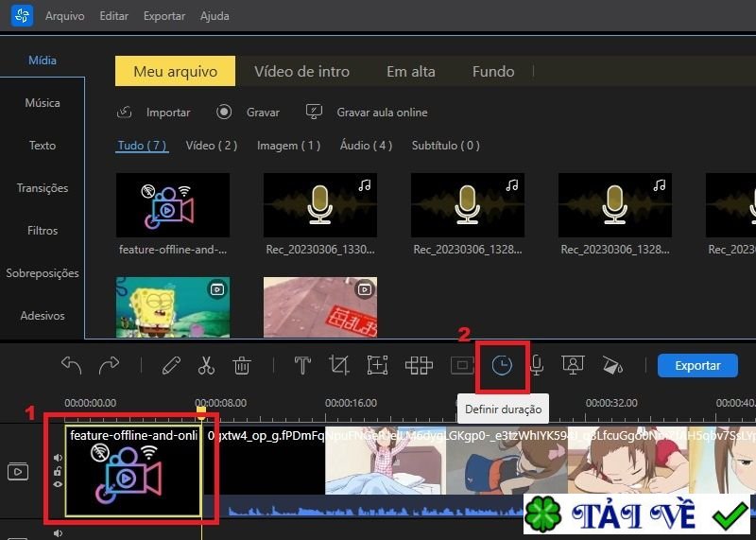Click Gravar aula online

(x=367, y=113)
